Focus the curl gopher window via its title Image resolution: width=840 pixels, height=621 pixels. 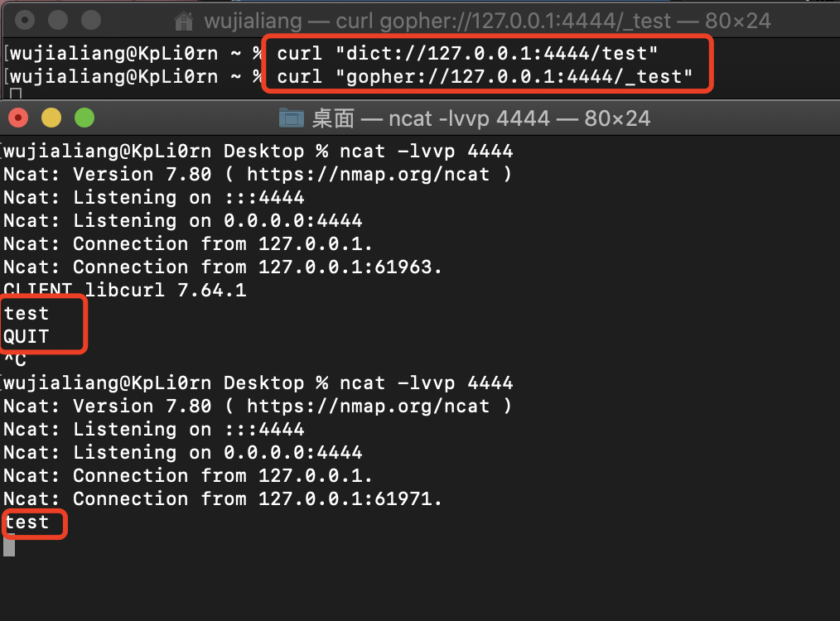487,20
